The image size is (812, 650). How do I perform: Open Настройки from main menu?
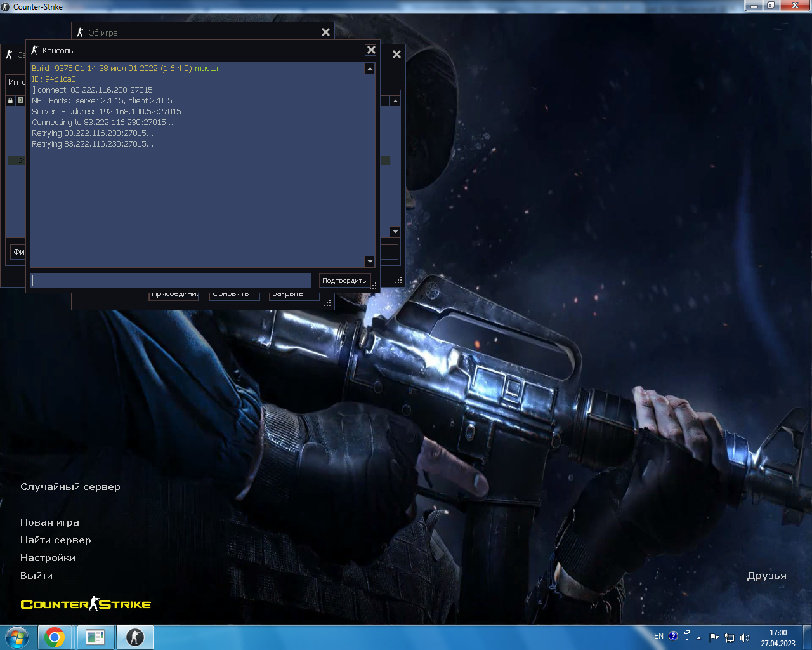click(48, 558)
